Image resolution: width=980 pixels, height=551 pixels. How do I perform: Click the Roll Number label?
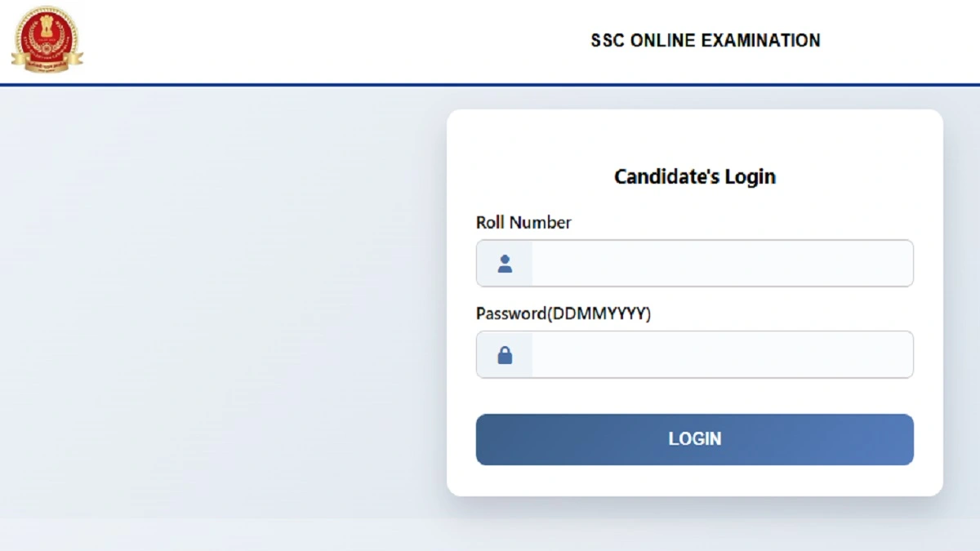pos(523,222)
